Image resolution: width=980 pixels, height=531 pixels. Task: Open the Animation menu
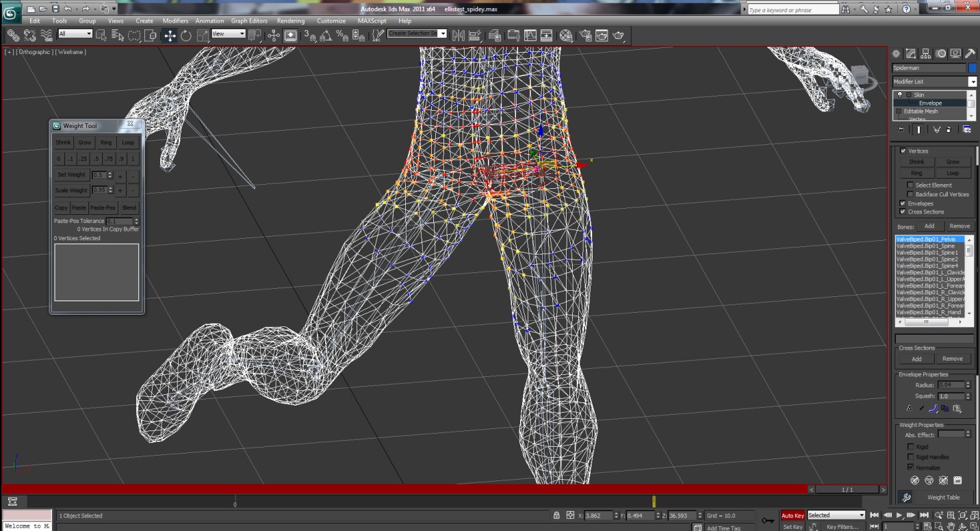[x=209, y=21]
